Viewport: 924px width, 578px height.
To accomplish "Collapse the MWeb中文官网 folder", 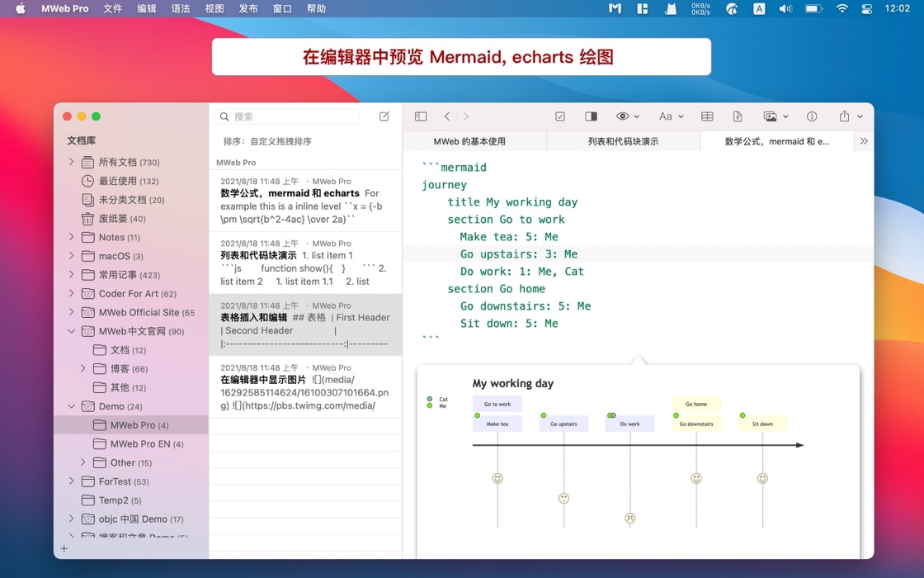I will (71, 331).
